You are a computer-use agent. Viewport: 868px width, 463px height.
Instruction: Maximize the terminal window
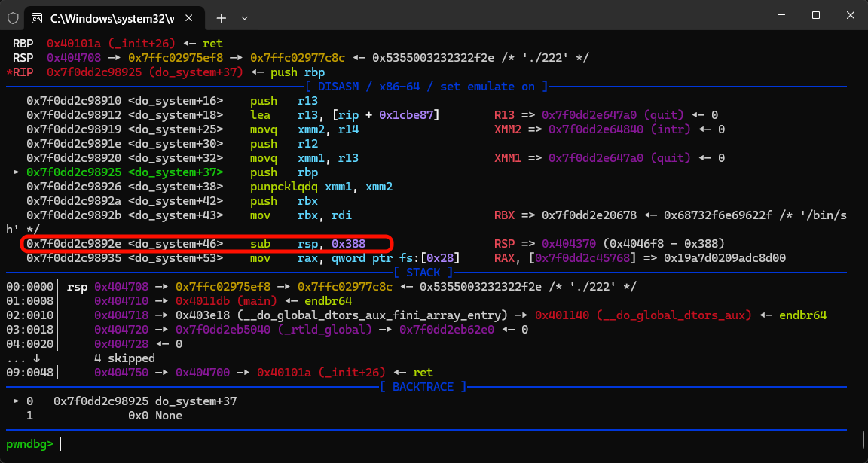pyautogui.click(x=815, y=16)
